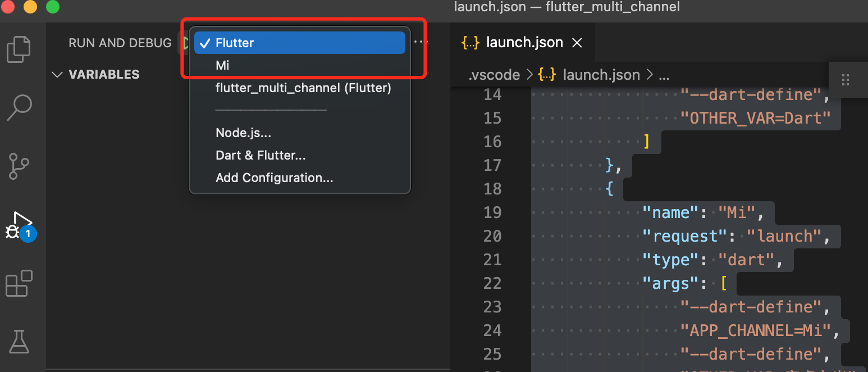Close the launch.json editor tab
Viewport: 868px width, 372px height.
pos(577,43)
